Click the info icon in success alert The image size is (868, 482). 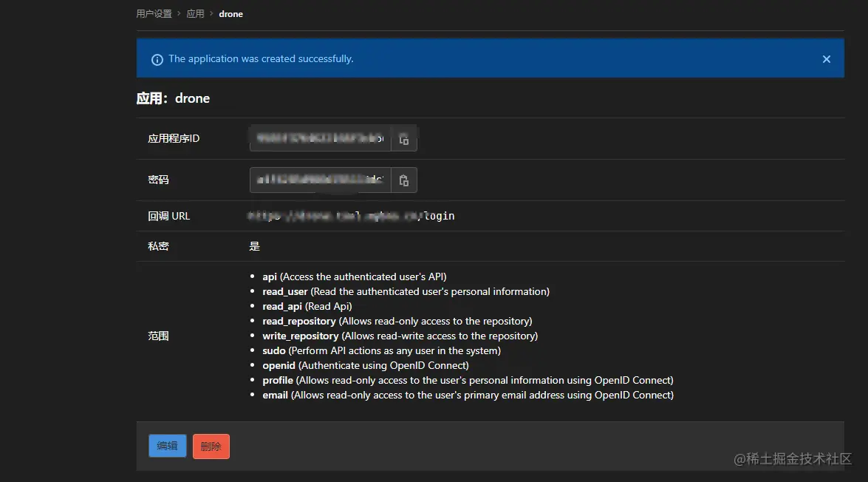157,60
